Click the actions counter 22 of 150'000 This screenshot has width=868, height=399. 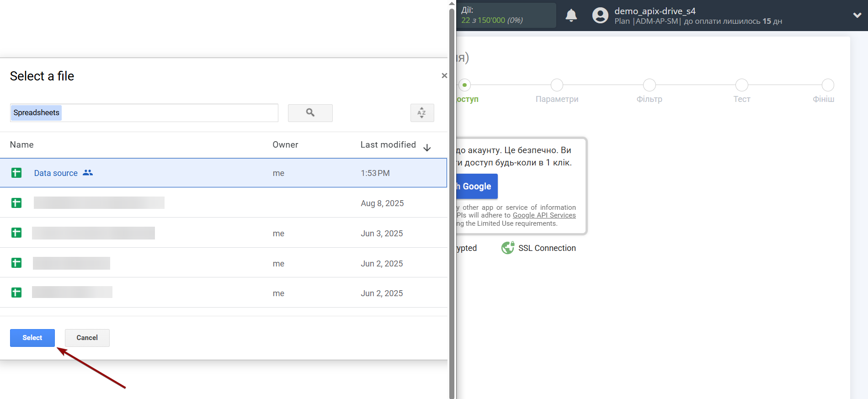[492, 20]
